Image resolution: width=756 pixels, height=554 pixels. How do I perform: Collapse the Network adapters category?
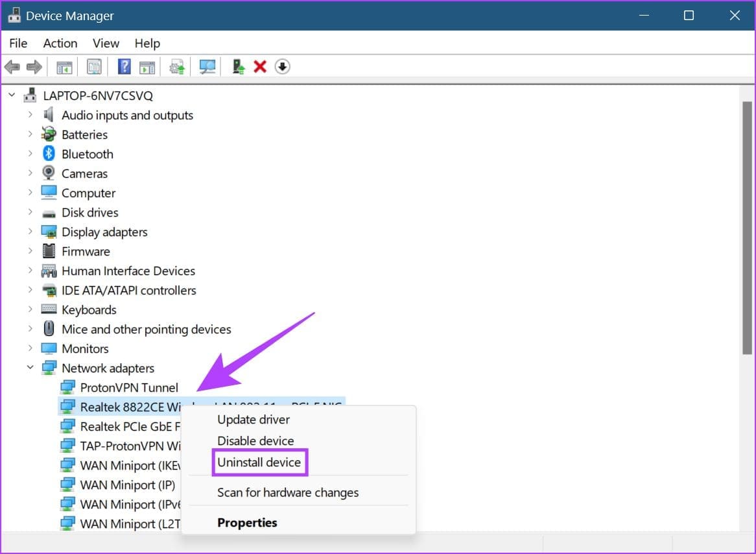tap(30, 368)
